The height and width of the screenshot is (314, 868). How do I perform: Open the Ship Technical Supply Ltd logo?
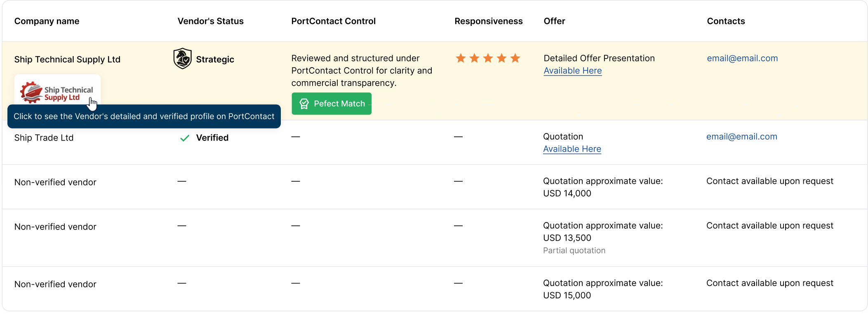coord(57,91)
